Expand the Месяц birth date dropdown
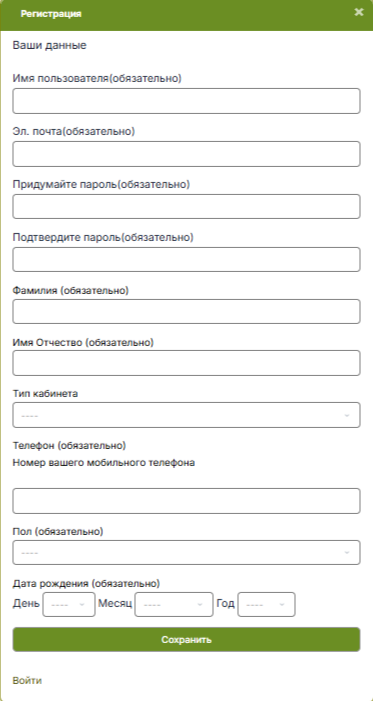This screenshot has height=701, width=373. point(174,604)
